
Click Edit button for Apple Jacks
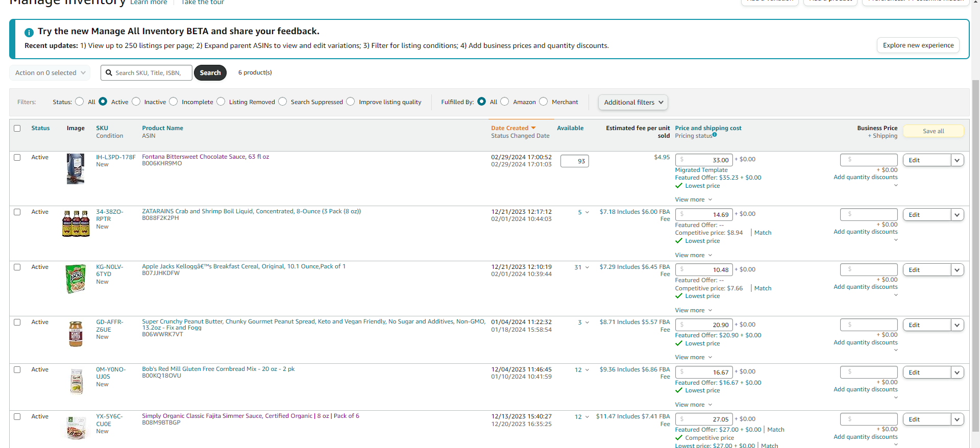pyautogui.click(x=927, y=270)
